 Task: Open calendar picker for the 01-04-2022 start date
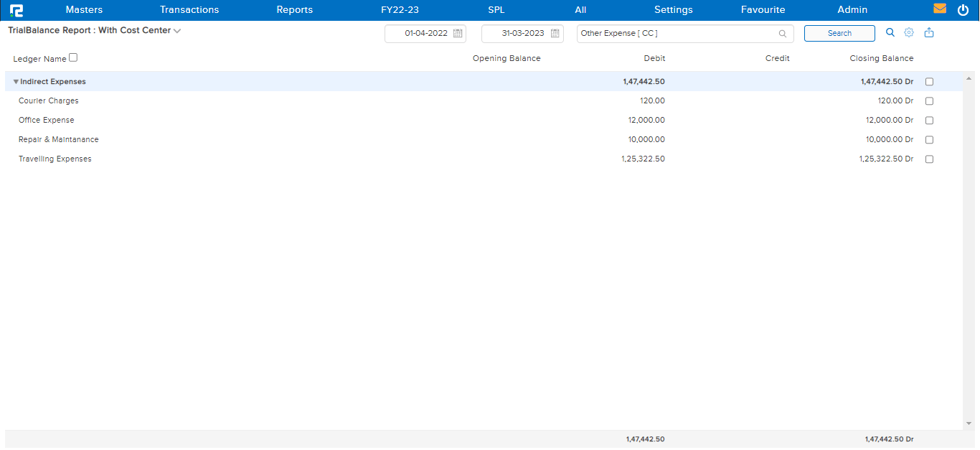click(458, 34)
